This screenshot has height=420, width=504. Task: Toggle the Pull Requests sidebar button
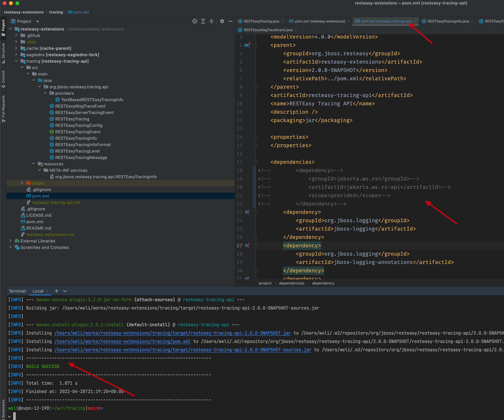click(3, 109)
